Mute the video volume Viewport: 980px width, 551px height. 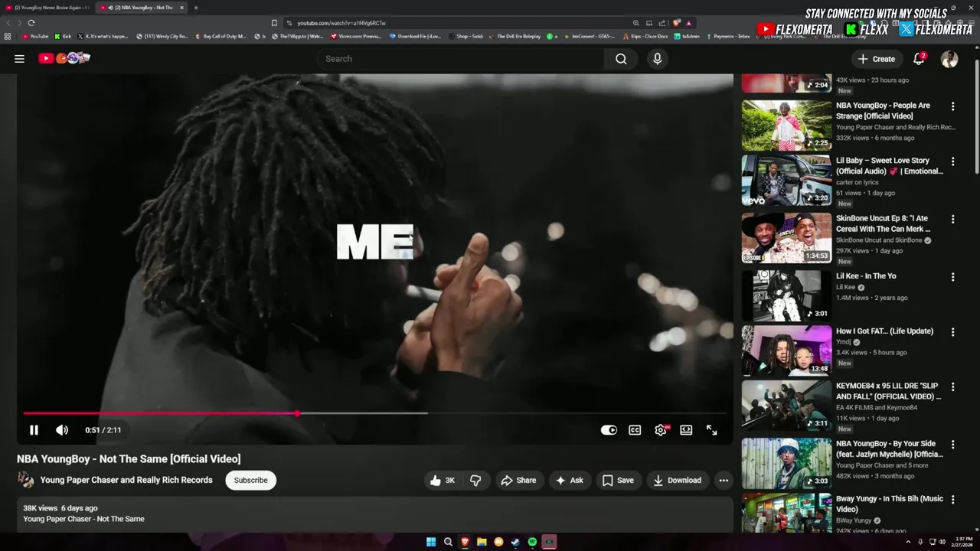pos(62,430)
